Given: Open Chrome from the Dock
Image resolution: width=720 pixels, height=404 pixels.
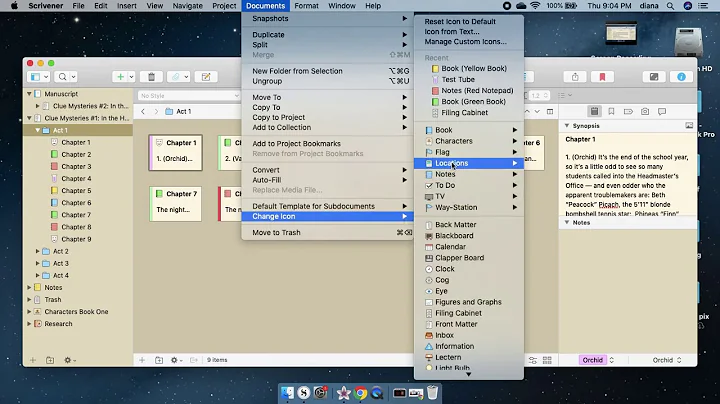Looking at the screenshot, I should pos(360,393).
